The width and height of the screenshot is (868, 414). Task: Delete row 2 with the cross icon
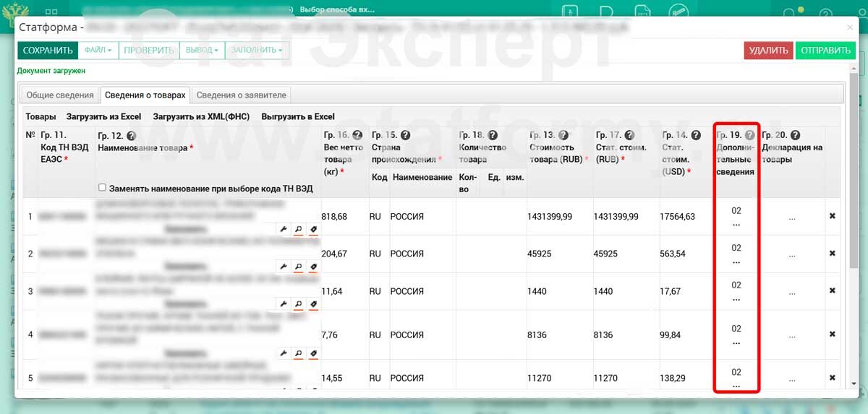[x=833, y=254]
